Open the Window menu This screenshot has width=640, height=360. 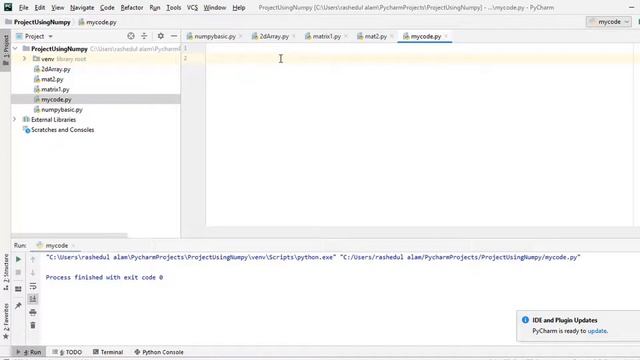click(x=215, y=7)
